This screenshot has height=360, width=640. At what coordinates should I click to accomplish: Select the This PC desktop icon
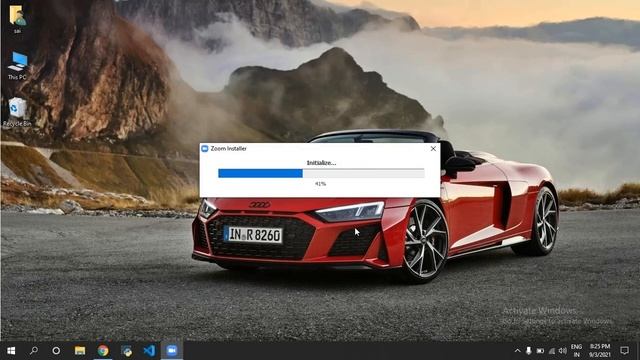[17, 65]
